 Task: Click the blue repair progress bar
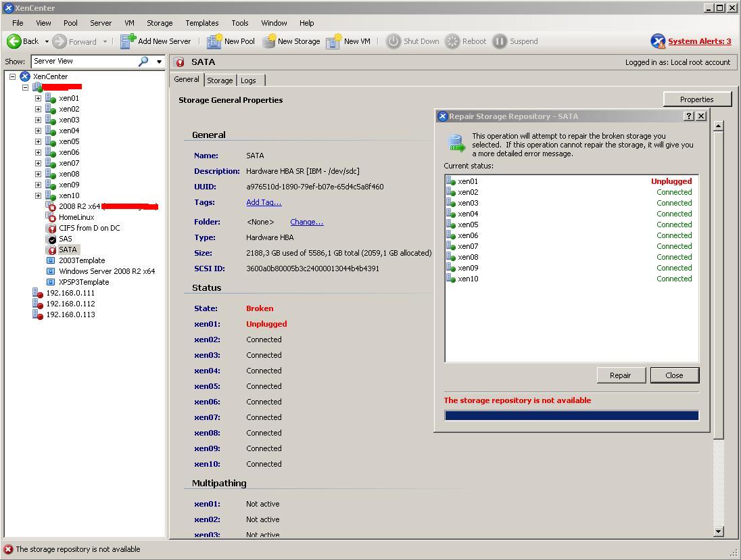[572, 415]
